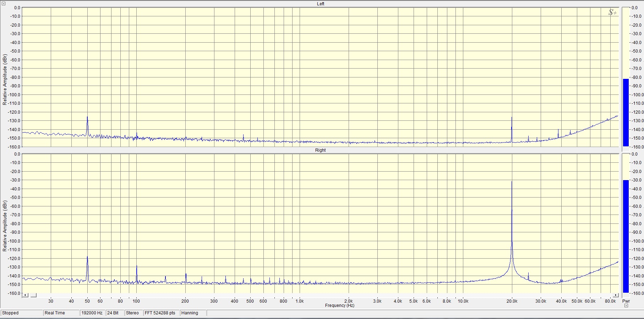
Task: Click the 'Real Time' mode status field
Action: (61, 313)
